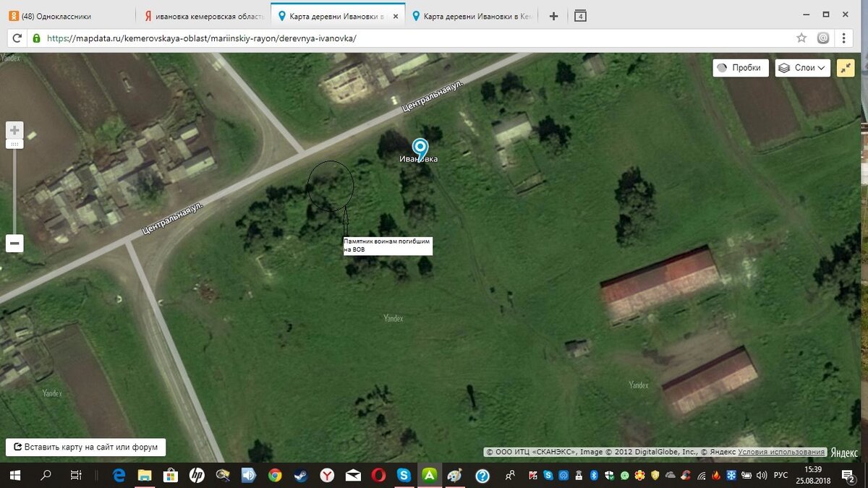The height and width of the screenshot is (488, 868).
Task: Click the green secure padlock icon
Action: click(36, 38)
